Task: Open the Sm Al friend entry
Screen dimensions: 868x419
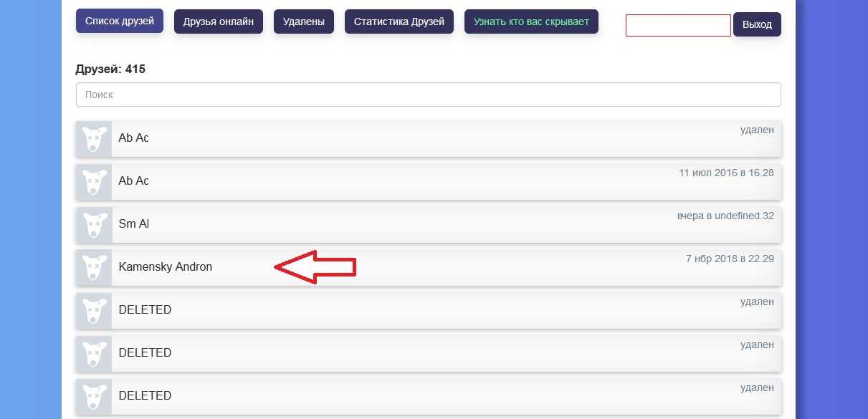Action: pyautogui.click(x=429, y=223)
